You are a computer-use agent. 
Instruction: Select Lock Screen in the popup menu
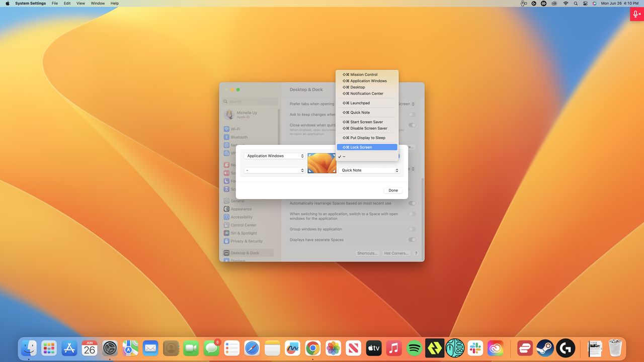tap(367, 147)
